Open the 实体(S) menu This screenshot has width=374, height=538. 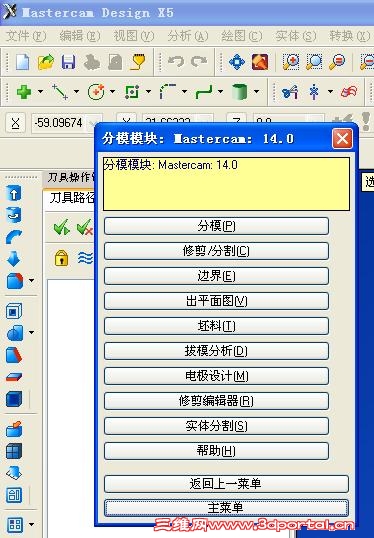click(x=295, y=36)
